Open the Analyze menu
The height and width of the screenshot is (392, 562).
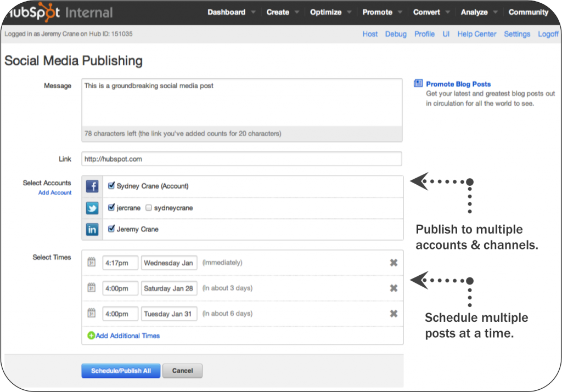(x=474, y=12)
